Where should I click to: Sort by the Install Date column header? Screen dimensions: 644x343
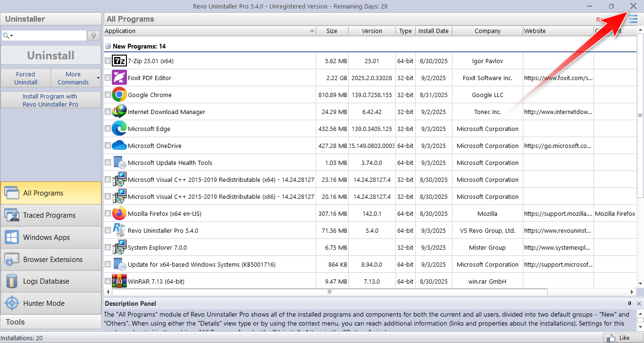pos(434,31)
